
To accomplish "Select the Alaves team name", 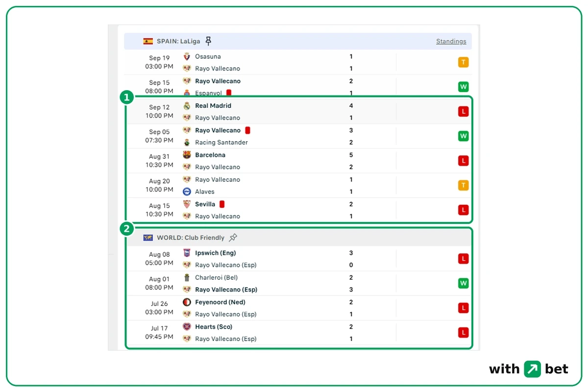I will pos(205,192).
